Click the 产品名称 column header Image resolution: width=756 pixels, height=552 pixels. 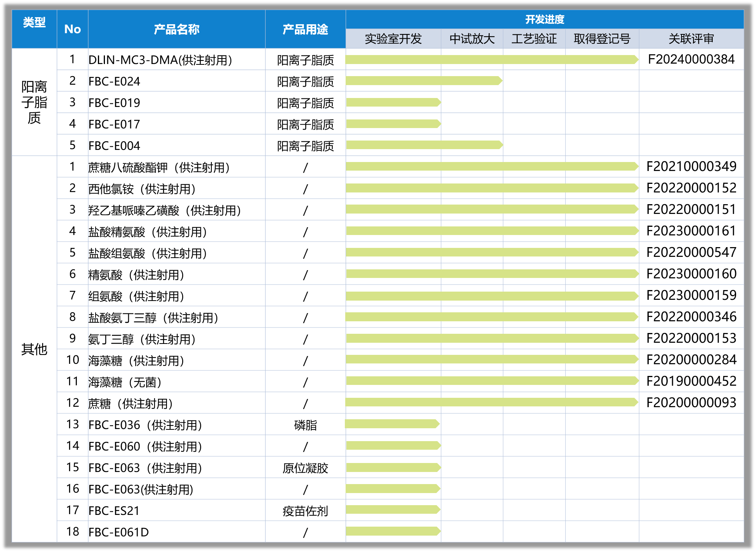176,29
